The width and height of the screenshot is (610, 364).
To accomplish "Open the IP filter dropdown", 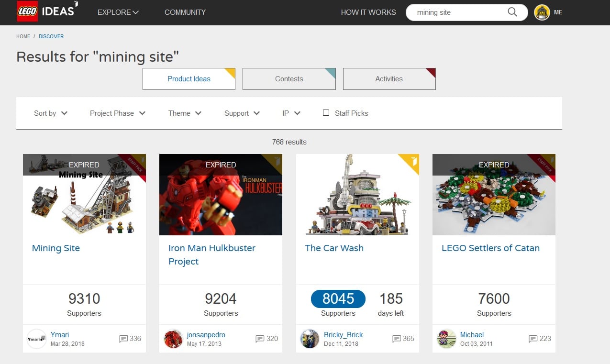I will coord(291,113).
